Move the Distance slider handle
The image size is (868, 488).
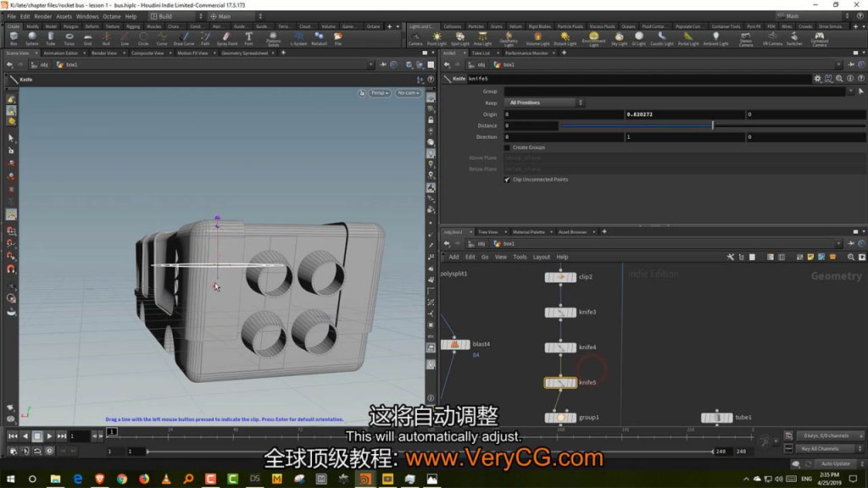coord(712,125)
